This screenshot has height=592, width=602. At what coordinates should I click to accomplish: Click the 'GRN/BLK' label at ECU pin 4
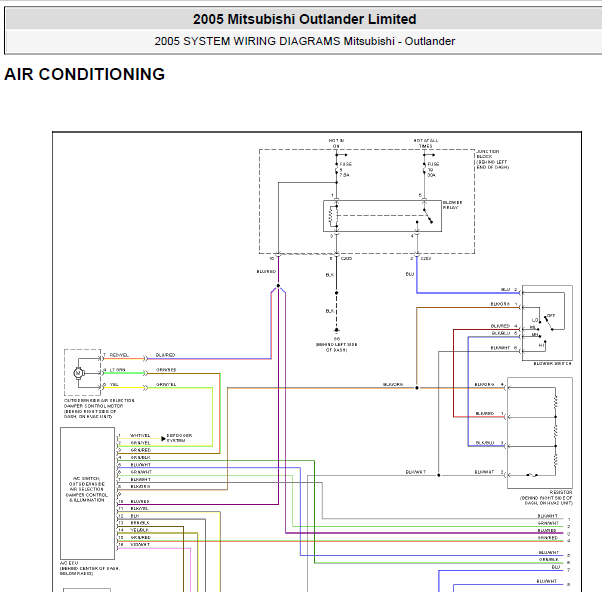tap(140, 457)
